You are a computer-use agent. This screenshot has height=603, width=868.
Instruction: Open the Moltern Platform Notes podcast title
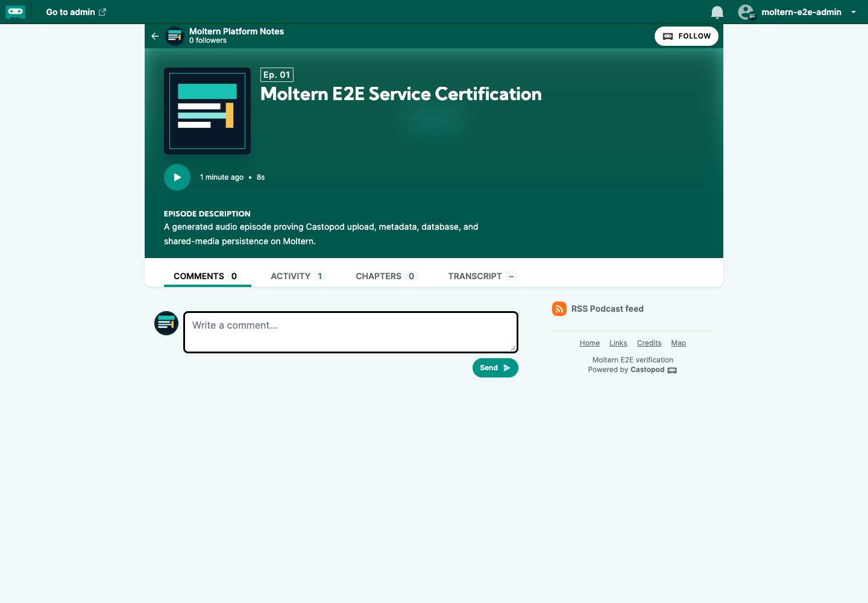coord(236,31)
